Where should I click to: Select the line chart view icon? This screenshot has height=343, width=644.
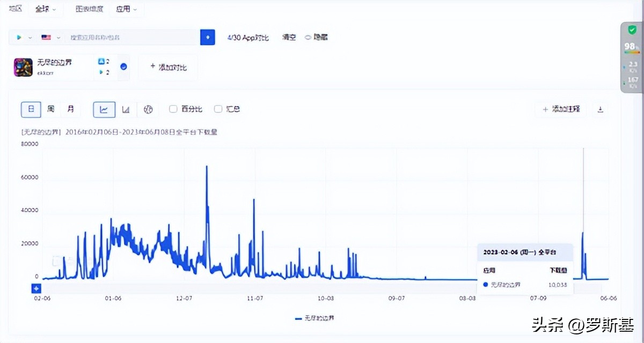pyautogui.click(x=104, y=109)
